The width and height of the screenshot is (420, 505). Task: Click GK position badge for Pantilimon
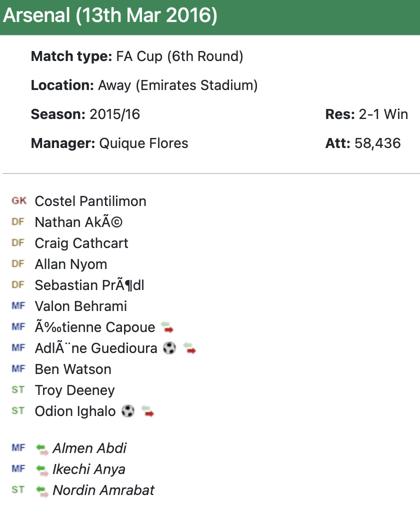click(19, 201)
